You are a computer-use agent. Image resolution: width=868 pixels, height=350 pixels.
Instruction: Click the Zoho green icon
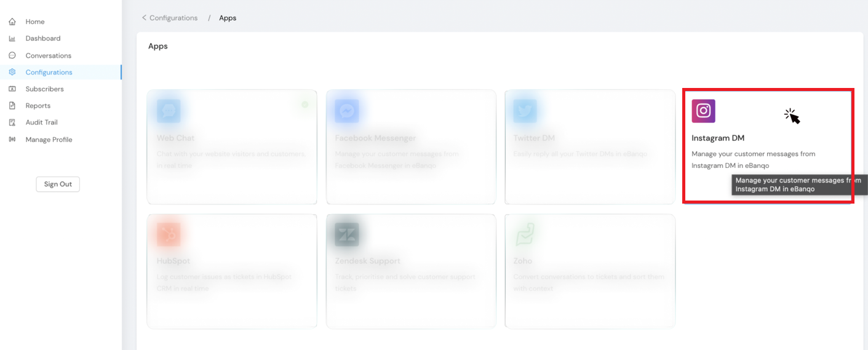525,234
